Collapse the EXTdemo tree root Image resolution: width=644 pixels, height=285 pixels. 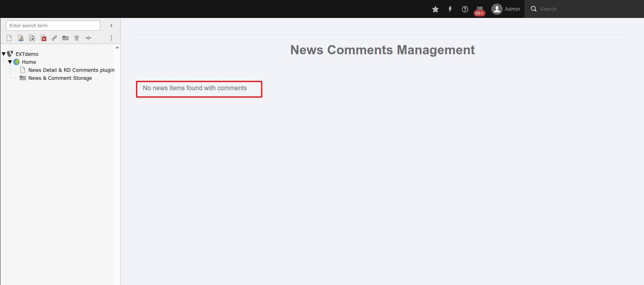coord(4,54)
